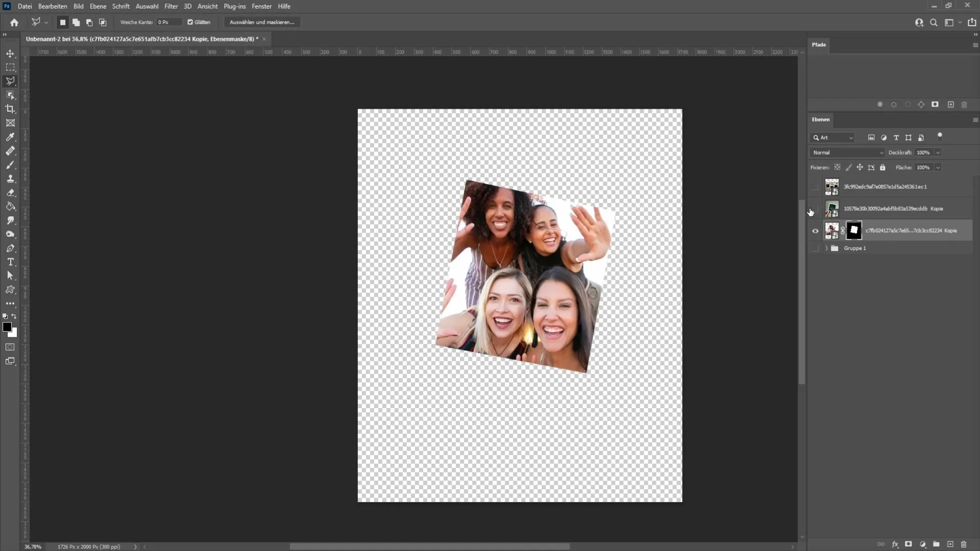Open the blend mode Normal dropdown
Viewport: 980px width, 551px height.
pos(847,153)
